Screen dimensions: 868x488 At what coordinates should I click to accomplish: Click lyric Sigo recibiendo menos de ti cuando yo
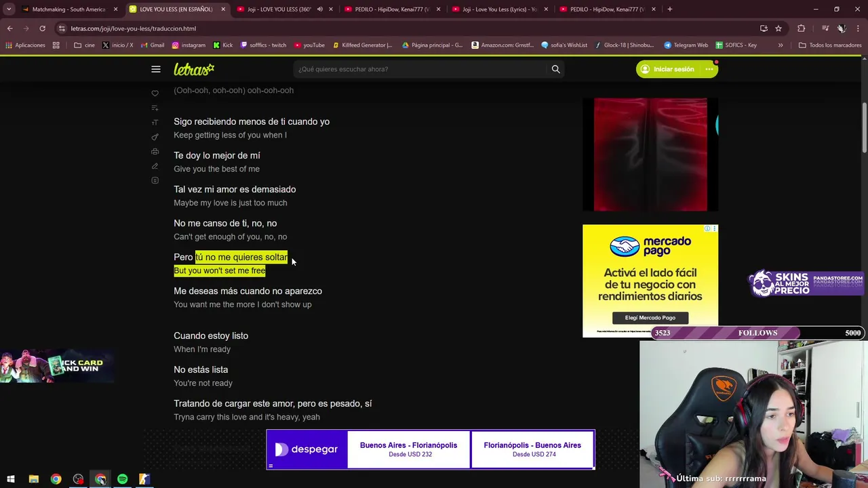(x=252, y=121)
